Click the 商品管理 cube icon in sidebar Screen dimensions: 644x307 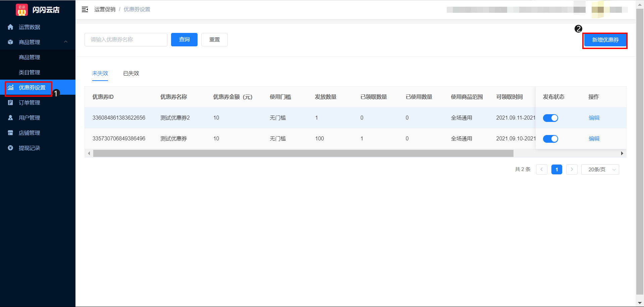pyautogui.click(x=10, y=42)
